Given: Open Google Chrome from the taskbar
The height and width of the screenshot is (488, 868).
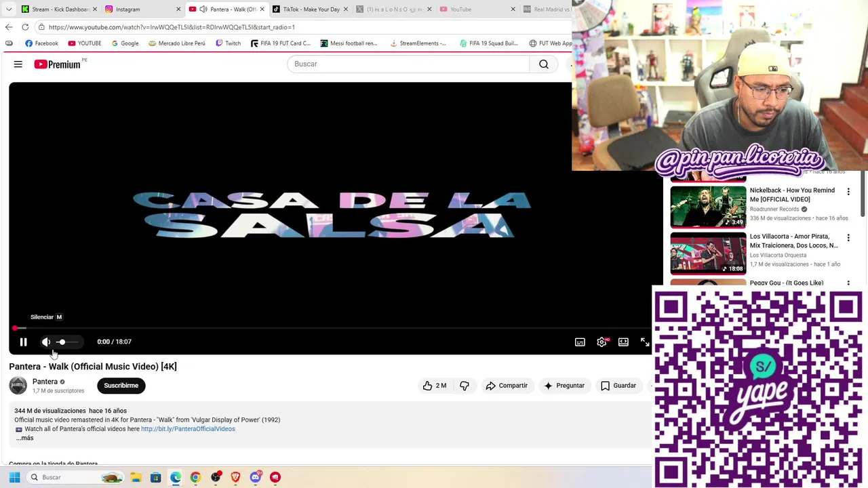Looking at the screenshot, I should pyautogui.click(x=195, y=477).
